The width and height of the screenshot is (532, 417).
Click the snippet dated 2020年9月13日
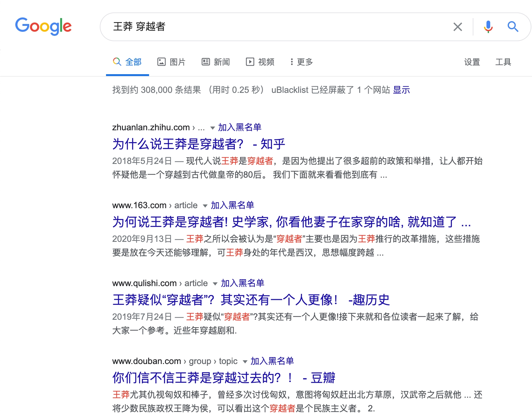[x=296, y=246]
